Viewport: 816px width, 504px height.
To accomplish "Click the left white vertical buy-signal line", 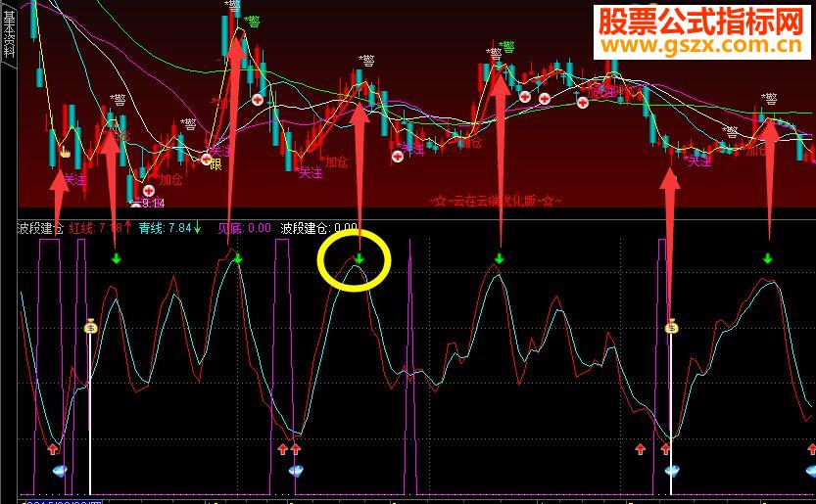I will click(90, 414).
